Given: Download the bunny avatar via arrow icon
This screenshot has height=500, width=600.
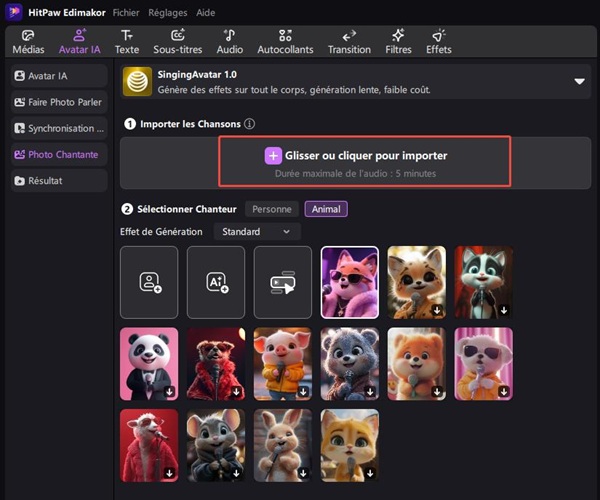Looking at the screenshot, I should (303, 473).
